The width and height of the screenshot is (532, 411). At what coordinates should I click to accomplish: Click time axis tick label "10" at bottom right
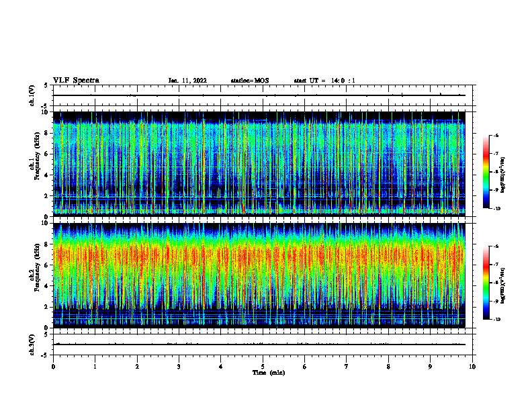point(472,367)
